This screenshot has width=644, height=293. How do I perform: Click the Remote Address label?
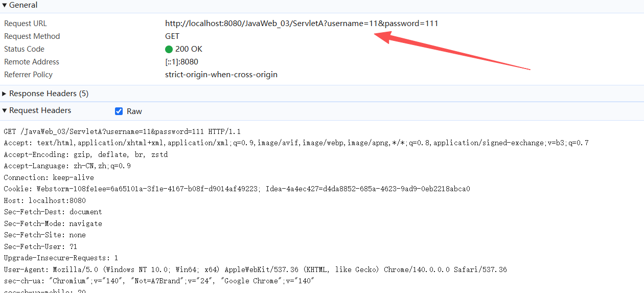click(x=32, y=62)
